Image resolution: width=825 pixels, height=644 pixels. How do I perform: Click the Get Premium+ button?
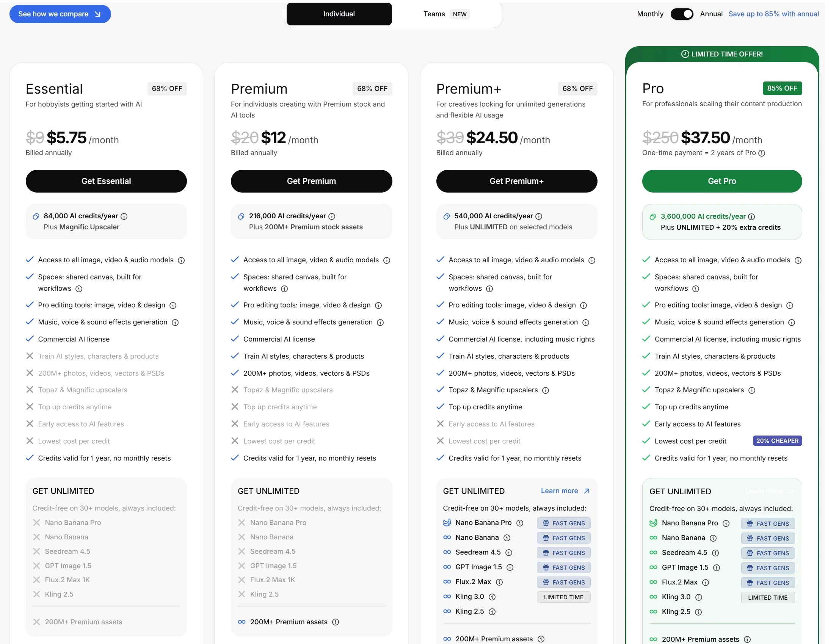tap(516, 181)
